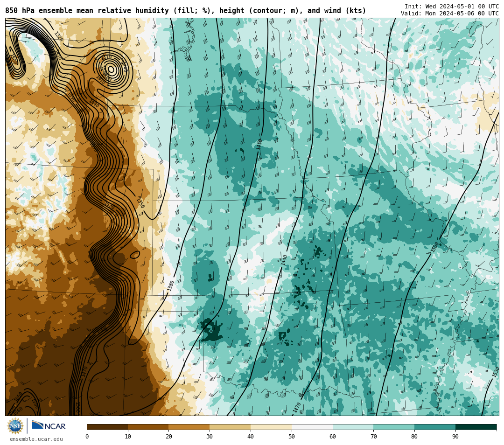This screenshot has width=504, height=445.
Task: Click the Valid: Mon 2024-05-06 00 UTC text
Action: click(x=450, y=13)
